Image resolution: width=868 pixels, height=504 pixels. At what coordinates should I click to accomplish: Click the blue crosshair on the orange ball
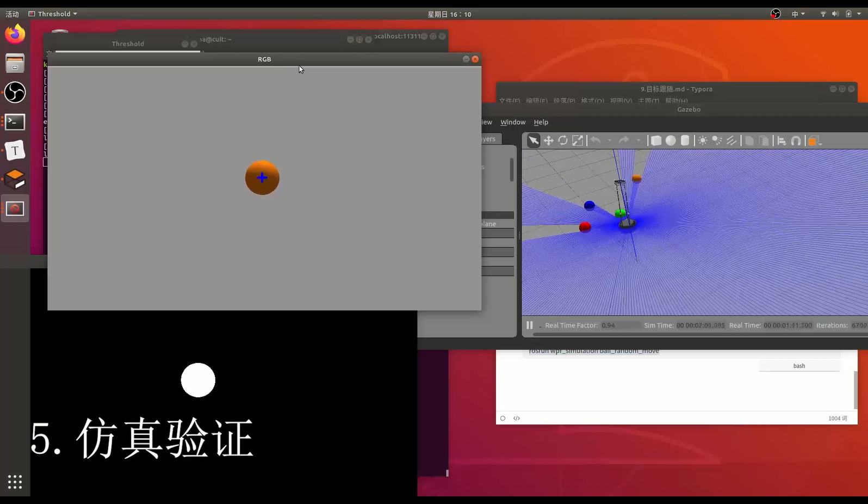click(262, 177)
